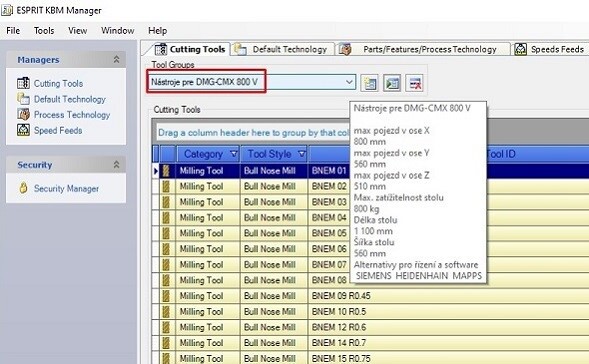The image size is (589, 364).
Task: Open the Security Manager link
Action: pos(66,188)
